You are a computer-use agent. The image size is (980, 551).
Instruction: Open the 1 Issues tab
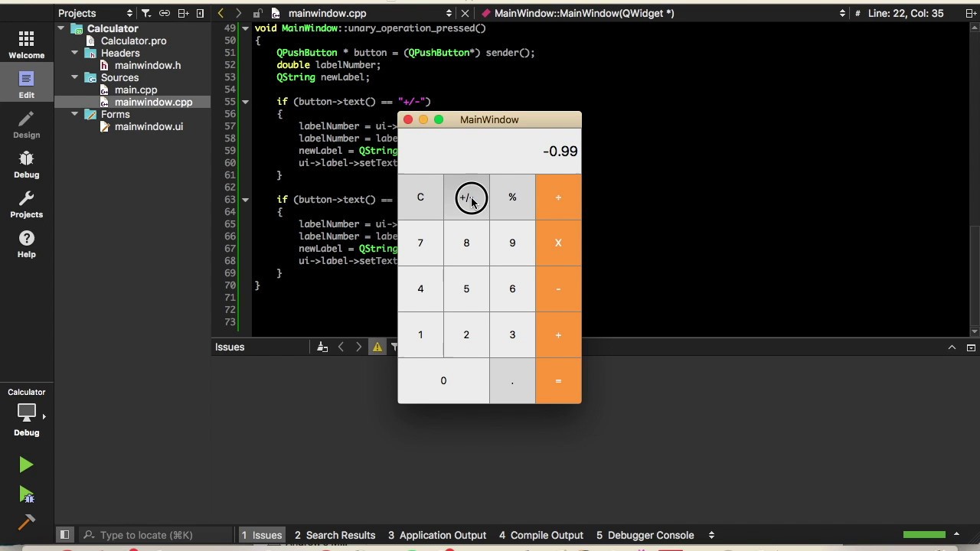(x=262, y=535)
